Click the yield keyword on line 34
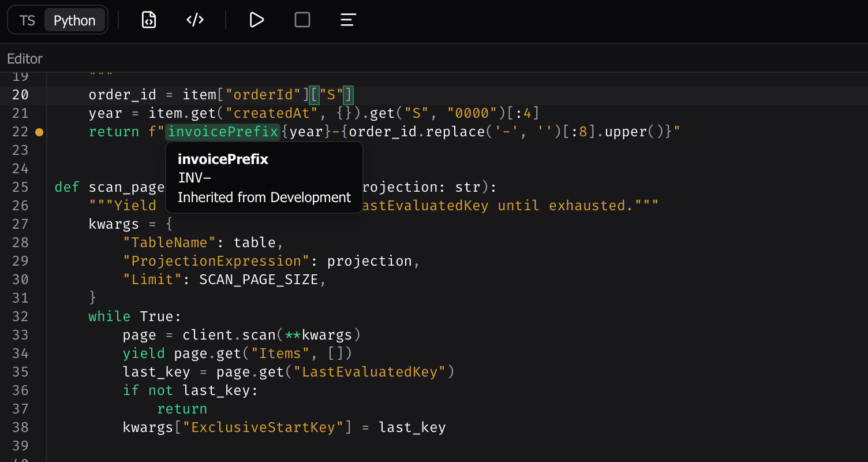 pos(144,353)
